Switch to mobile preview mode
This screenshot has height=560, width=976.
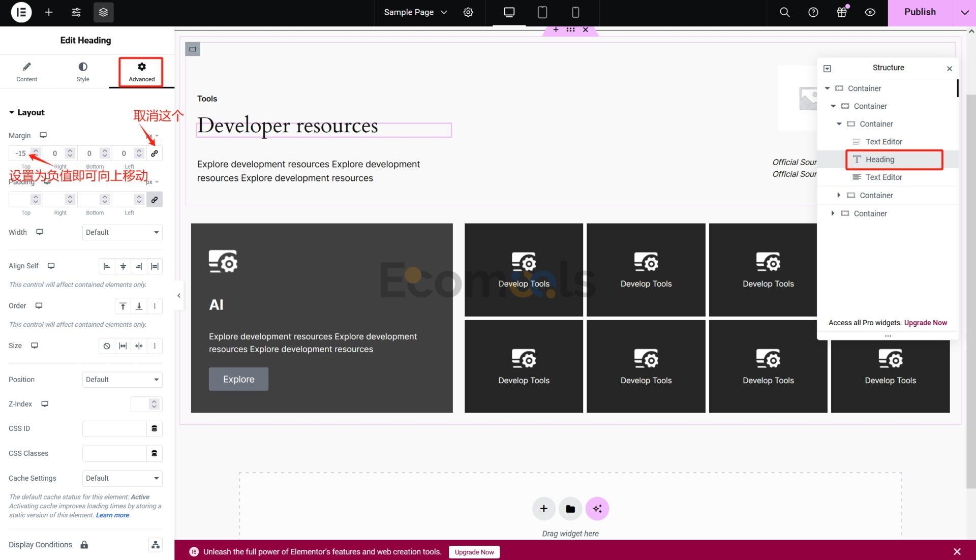[575, 12]
